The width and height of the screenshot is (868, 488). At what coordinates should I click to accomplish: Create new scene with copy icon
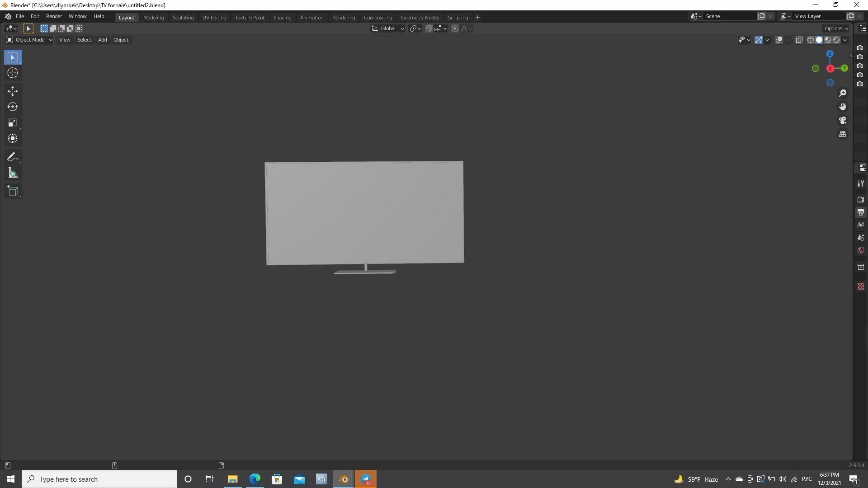pos(761,16)
